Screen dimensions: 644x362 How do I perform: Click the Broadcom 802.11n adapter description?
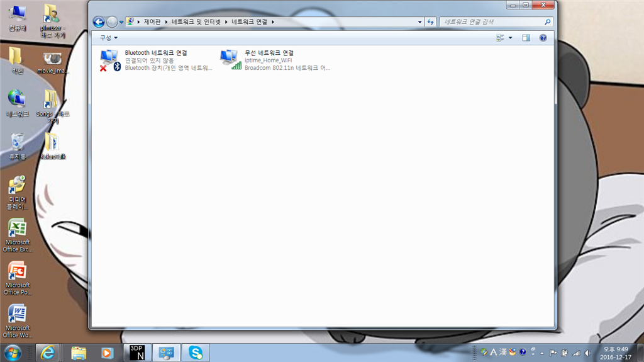tap(287, 68)
